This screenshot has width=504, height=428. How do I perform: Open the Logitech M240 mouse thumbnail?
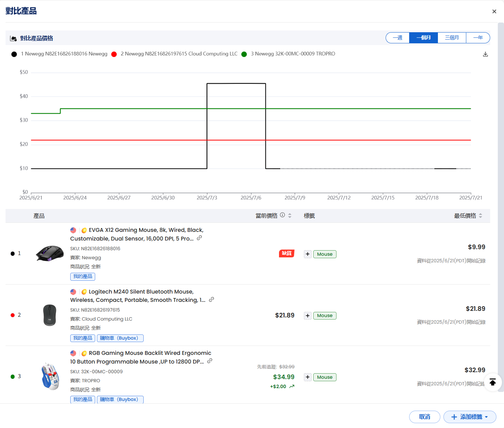click(50, 315)
